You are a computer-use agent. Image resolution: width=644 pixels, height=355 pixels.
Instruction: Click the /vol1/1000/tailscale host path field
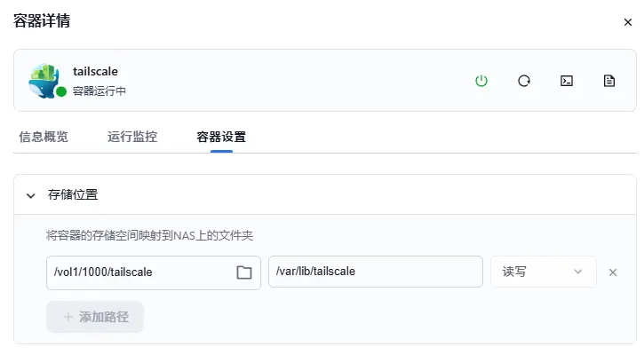tap(138, 272)
